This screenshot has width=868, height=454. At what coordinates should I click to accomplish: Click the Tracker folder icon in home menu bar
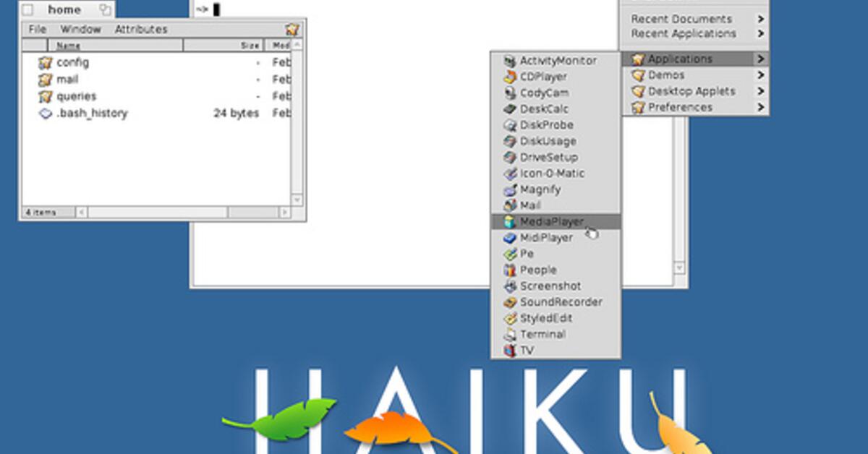tap(292, 30)
